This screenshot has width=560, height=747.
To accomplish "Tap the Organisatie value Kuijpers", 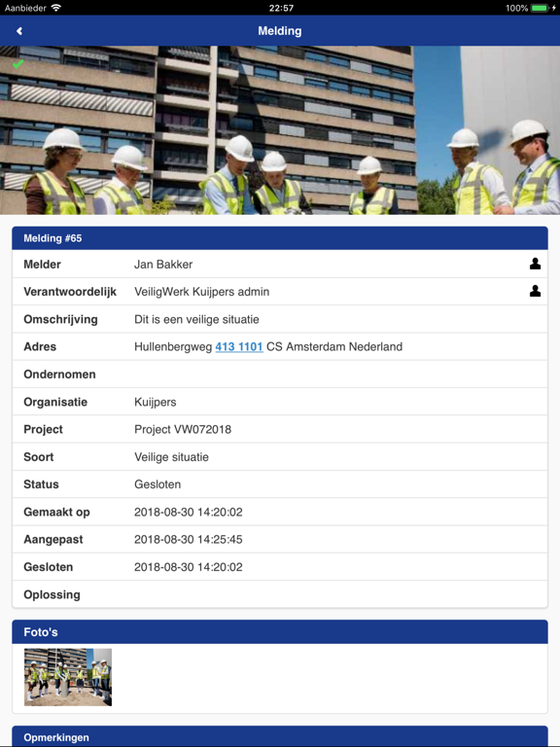I will tap(156, 402).
